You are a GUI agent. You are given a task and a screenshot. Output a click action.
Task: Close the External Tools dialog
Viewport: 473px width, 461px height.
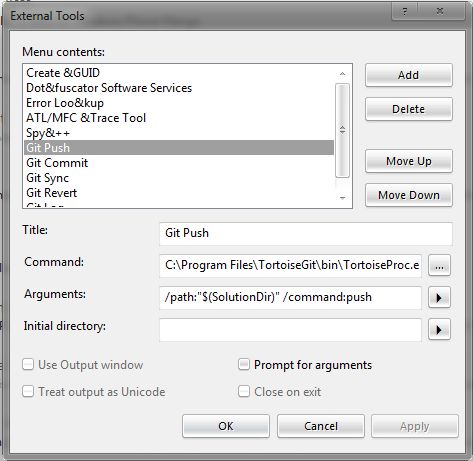[x=440, y=11]
